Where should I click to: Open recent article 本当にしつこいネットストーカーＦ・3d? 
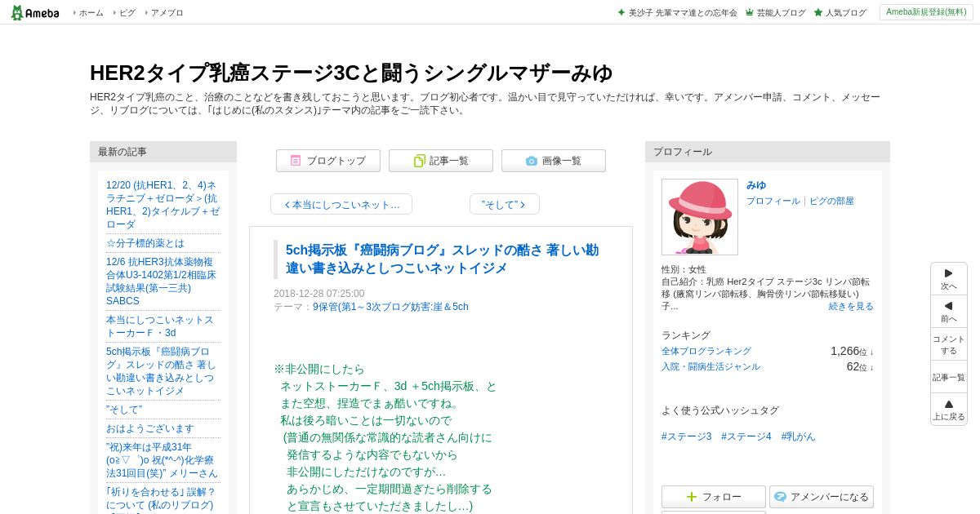[x=160, y=326]
